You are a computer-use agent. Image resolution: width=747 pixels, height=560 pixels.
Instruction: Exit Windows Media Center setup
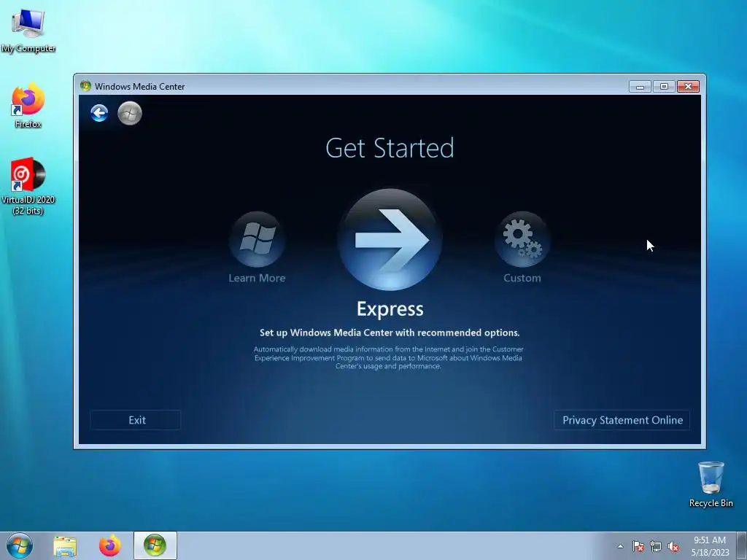coord(136,420)
